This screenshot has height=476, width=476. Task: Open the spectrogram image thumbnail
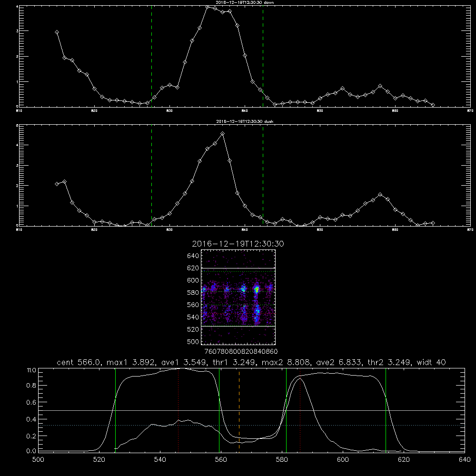(238, 297)
